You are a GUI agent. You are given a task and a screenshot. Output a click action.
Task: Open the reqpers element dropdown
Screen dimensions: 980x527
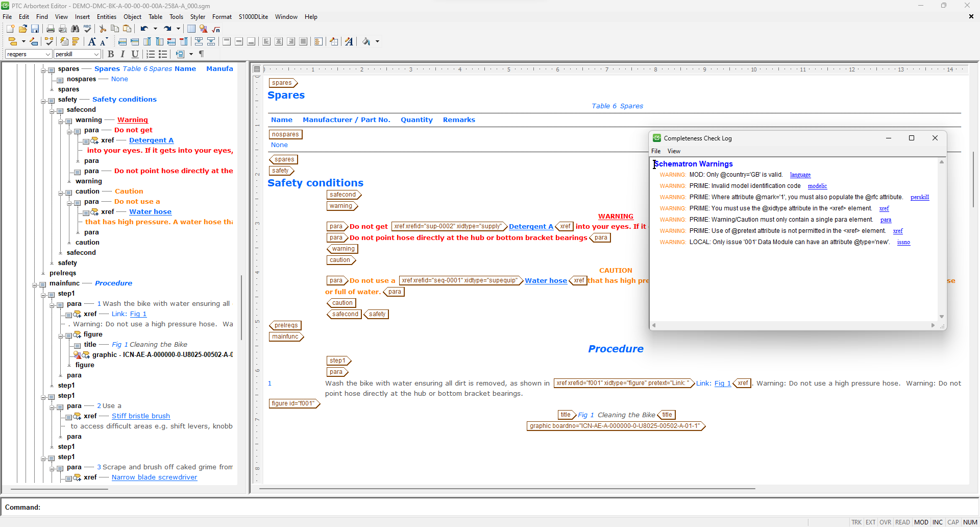pos(48,54)
